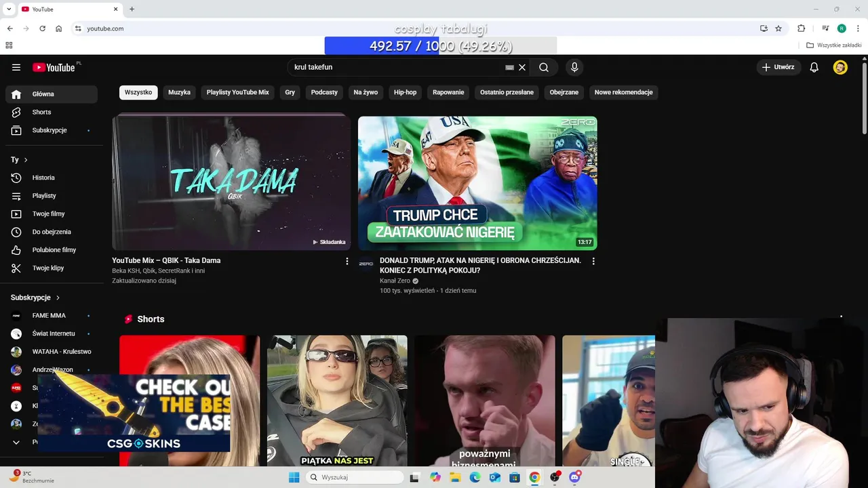Open a new Chrome tab with plus
The width and height of the screenshot is (868, 488).
coord(132,9)
